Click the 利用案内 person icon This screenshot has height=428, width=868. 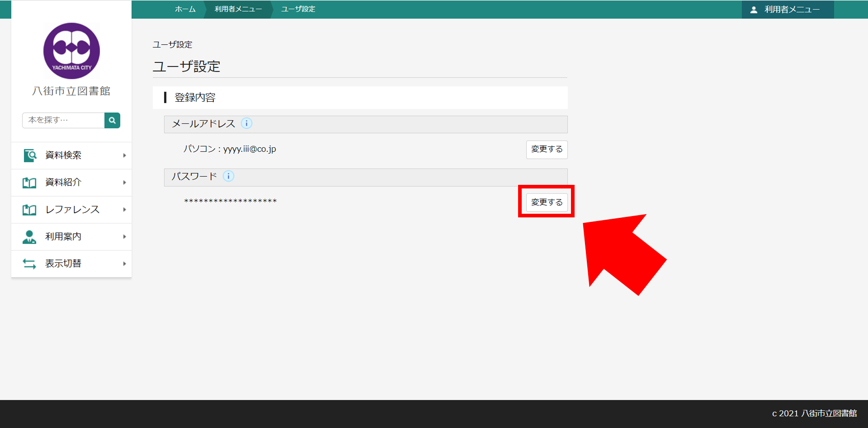29,237
